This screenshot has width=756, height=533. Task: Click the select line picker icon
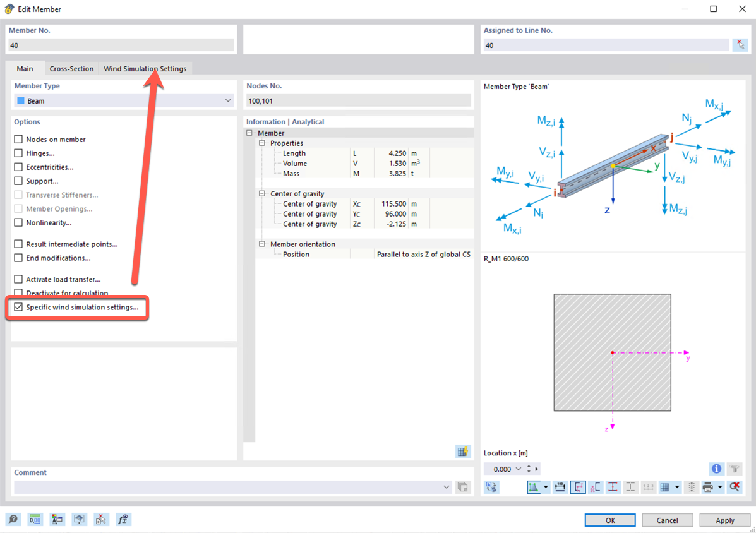pyautogui.click(x=740, y=45)
